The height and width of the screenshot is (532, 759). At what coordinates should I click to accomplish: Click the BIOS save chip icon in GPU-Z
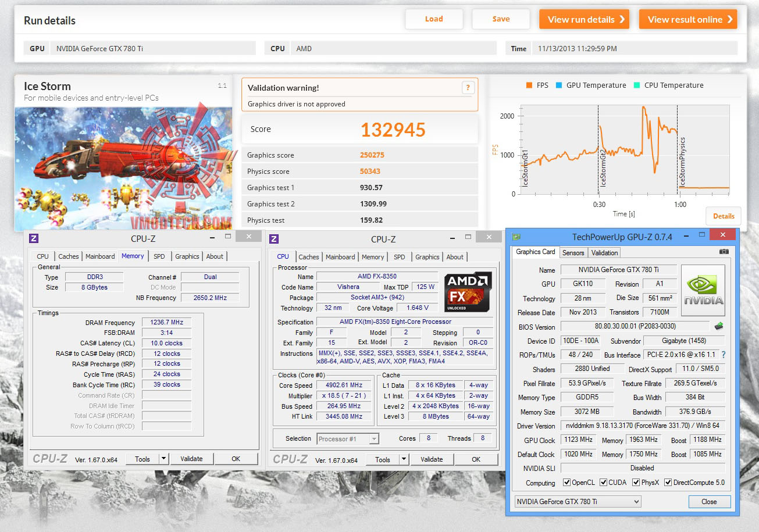point(719,326)
